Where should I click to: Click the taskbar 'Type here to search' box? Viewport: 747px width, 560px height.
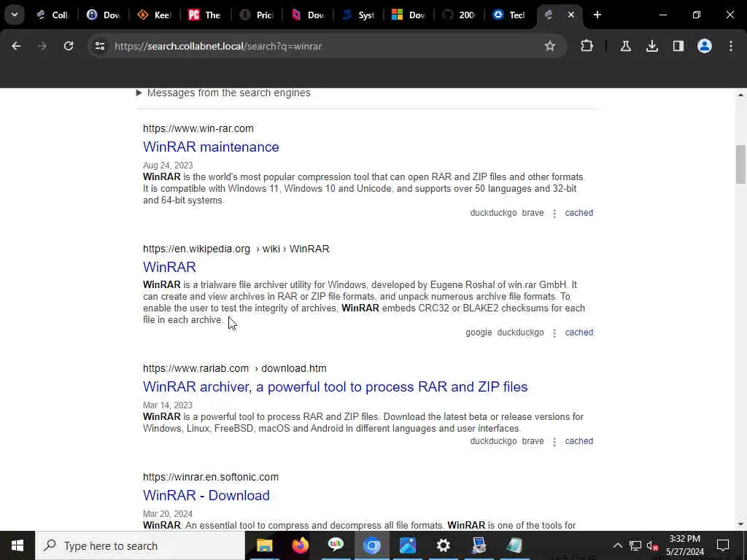tap(140, 545)
